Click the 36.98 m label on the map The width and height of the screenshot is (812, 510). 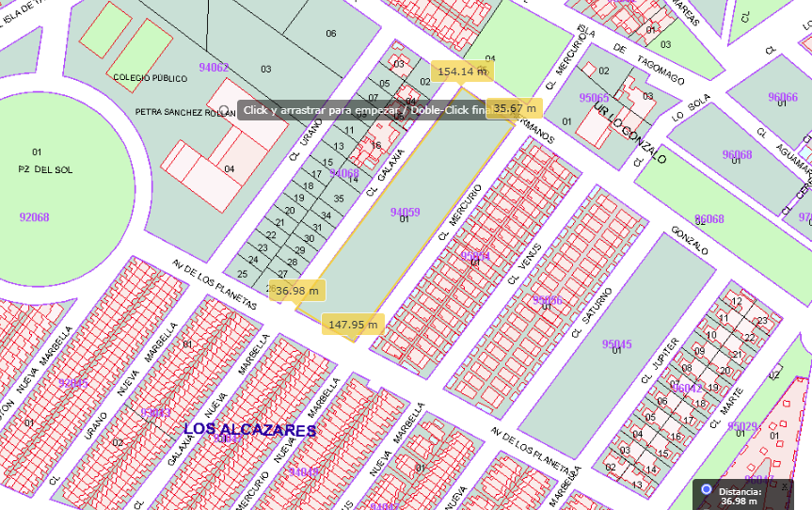[x=297, y=291]
